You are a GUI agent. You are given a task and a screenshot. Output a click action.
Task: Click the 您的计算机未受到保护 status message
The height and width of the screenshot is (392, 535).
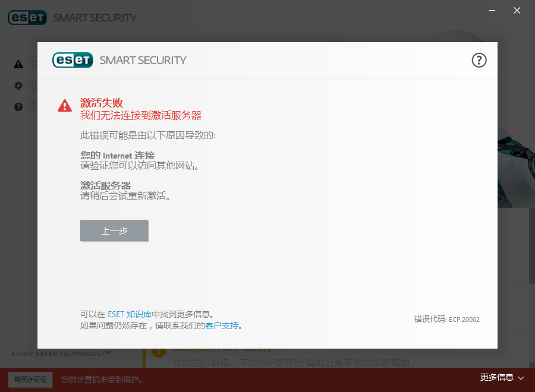click(x=102, y=379)
